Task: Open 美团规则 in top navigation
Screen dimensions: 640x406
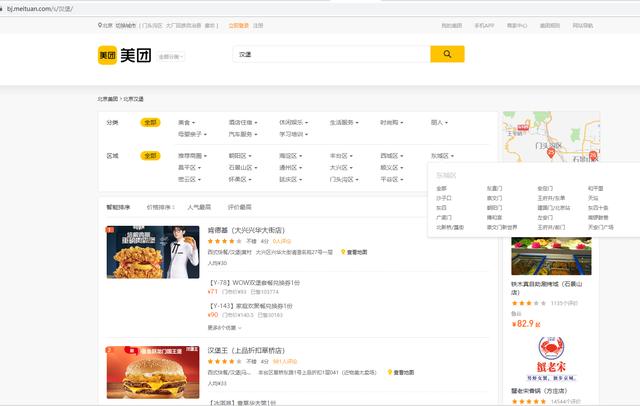Action: [550, 25]
